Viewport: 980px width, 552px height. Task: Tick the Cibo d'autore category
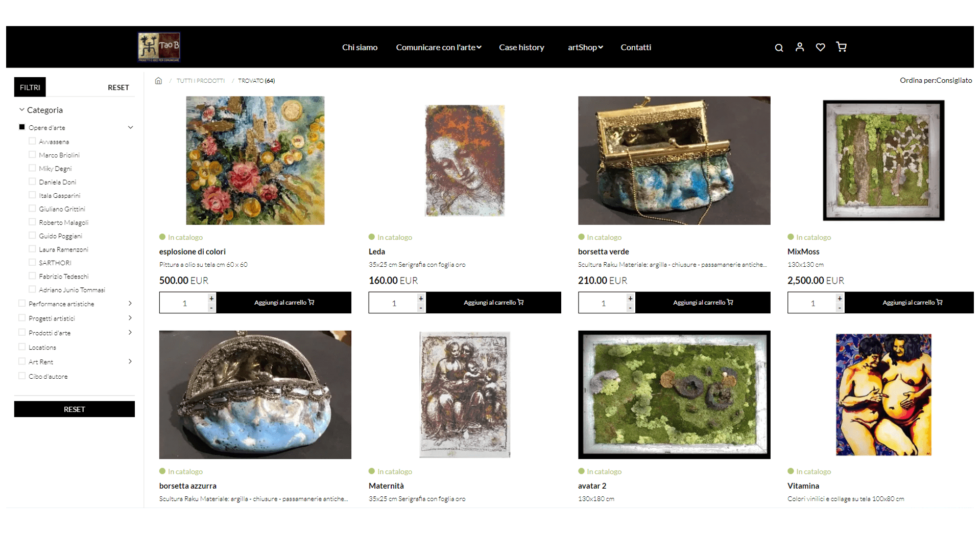click(x=22, y=376)
